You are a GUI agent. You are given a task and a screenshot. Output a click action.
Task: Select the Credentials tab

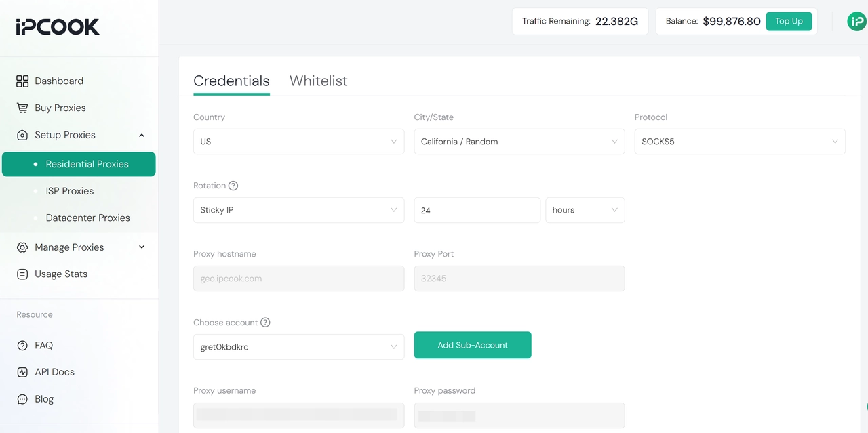[x=231, y=81]
